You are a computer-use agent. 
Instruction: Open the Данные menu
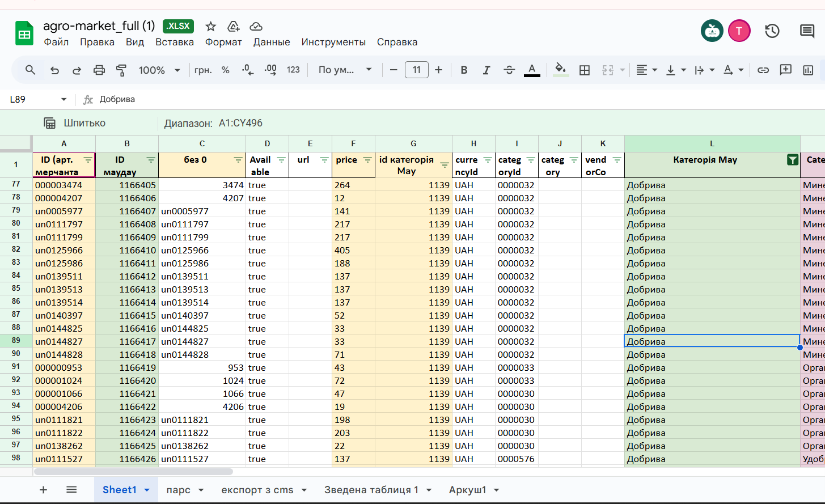pos(272,42)
